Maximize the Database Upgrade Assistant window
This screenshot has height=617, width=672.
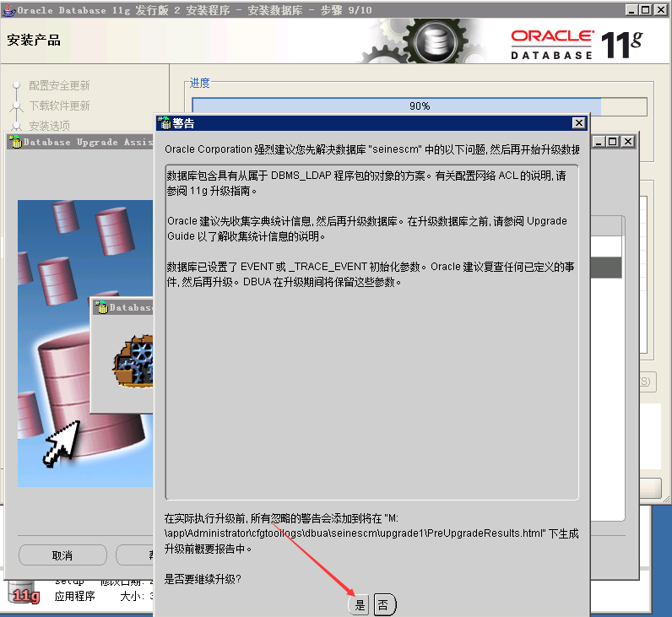(x=613, y=142)
